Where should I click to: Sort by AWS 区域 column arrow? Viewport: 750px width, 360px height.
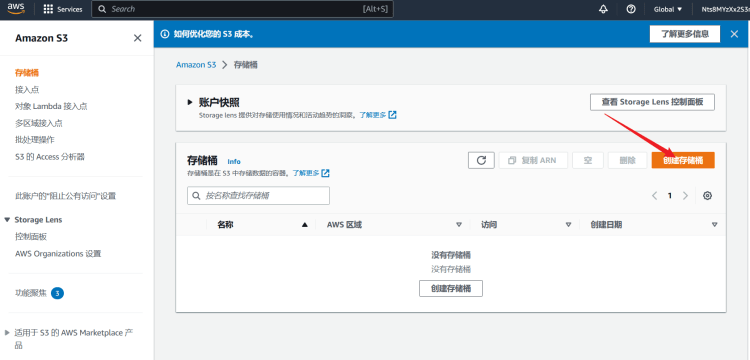tap(459, 225)
